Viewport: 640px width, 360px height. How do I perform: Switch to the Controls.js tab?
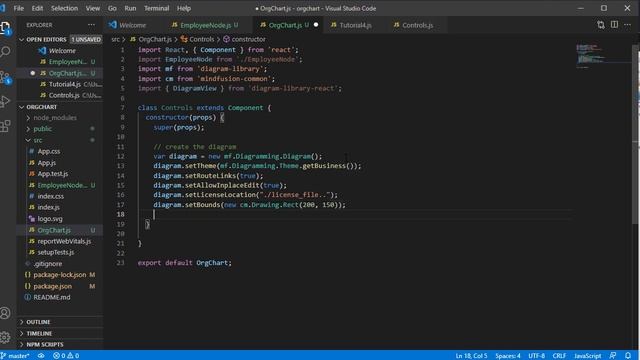417,25
